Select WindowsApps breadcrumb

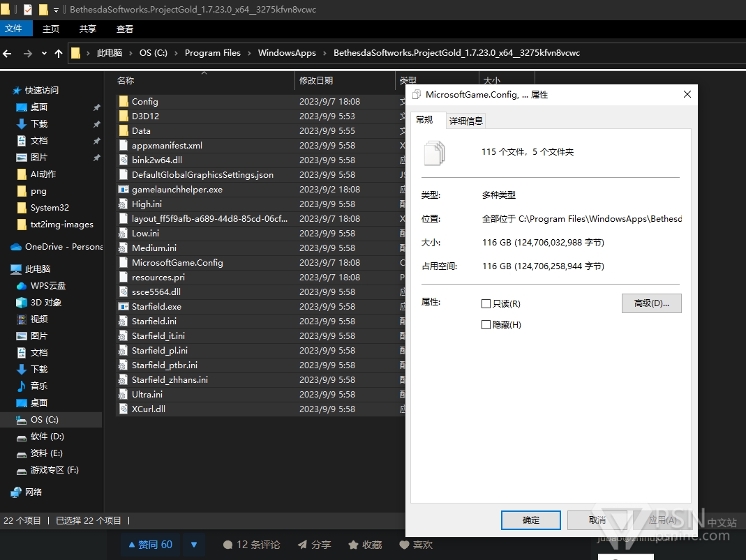287,53
